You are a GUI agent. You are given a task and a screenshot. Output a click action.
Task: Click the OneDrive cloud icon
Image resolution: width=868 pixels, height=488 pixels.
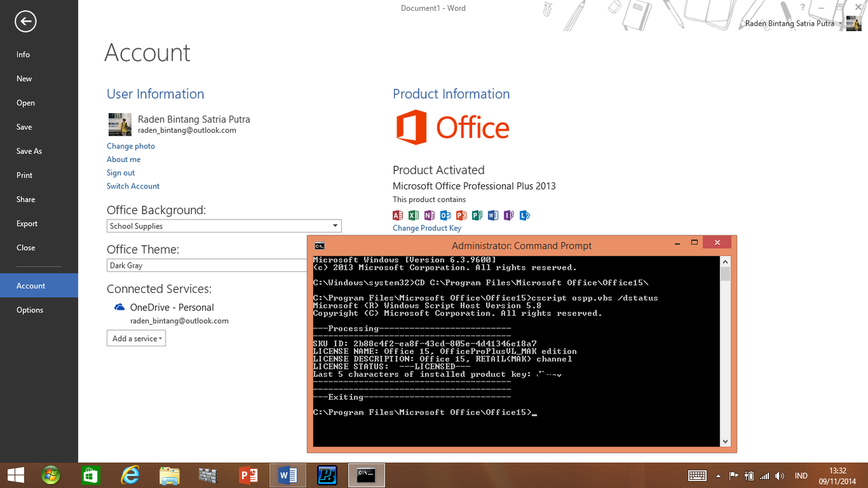(x=119, y=307)
